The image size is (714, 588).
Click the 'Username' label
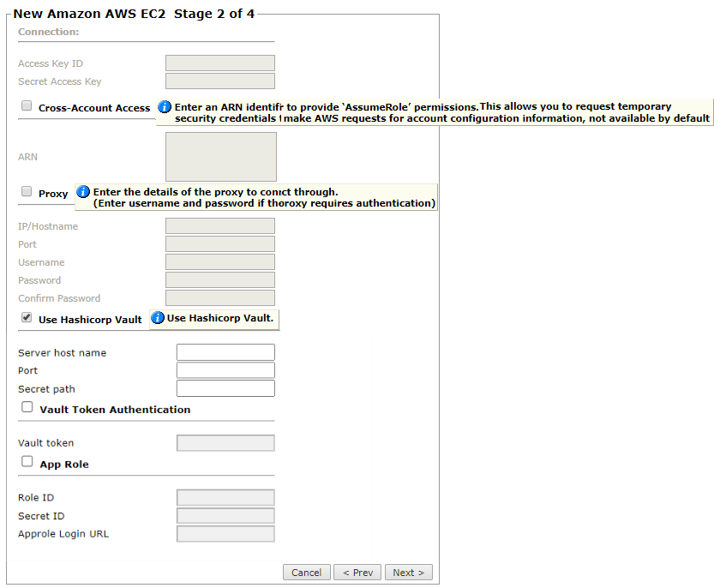click(41, 262)
